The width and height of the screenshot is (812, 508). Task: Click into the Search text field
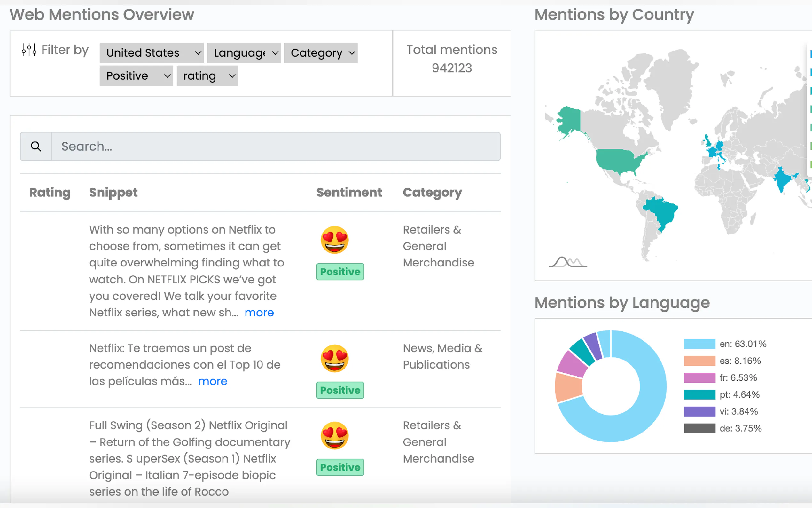point(275,147)
